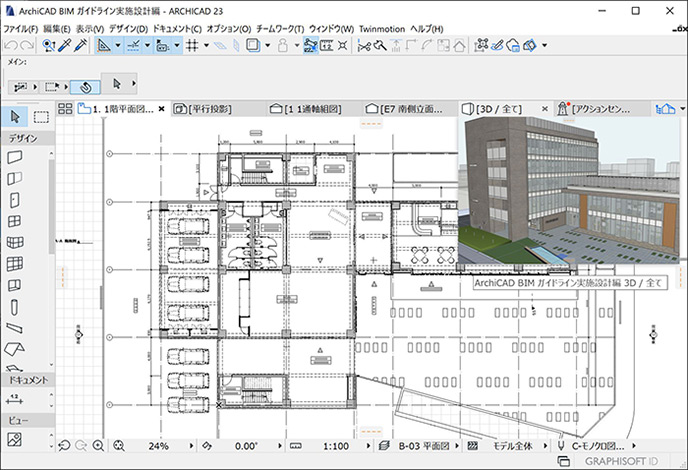Screen dimensions: 688x470
Task: Toggle the Trace reference button
Action: point(253,45)
